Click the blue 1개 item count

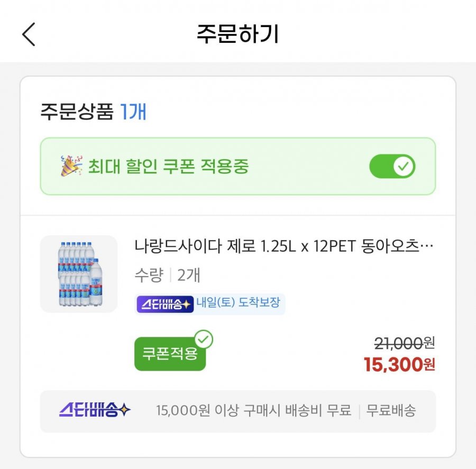[133, 112]
